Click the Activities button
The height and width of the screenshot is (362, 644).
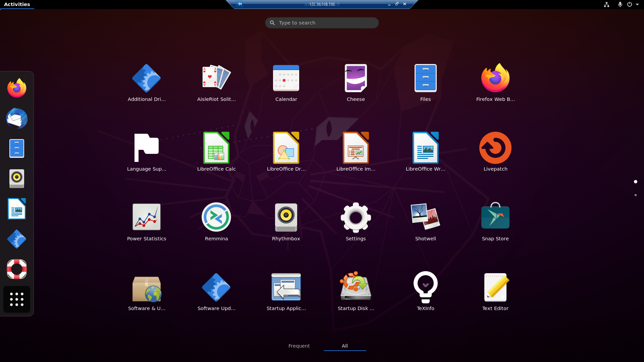[x=17, y=4]
